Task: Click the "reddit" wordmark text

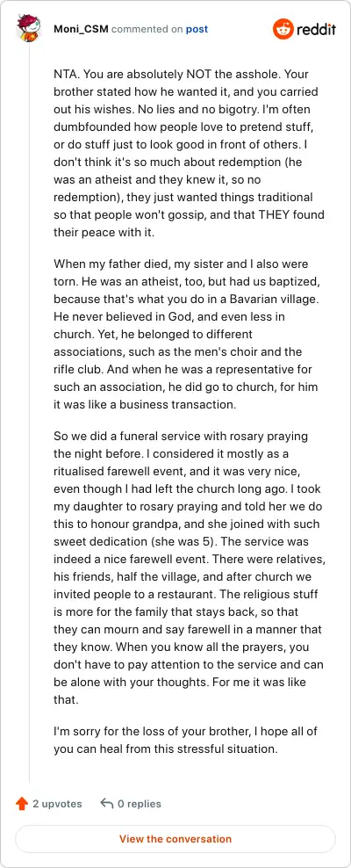Action: click(x=316, y=30)
